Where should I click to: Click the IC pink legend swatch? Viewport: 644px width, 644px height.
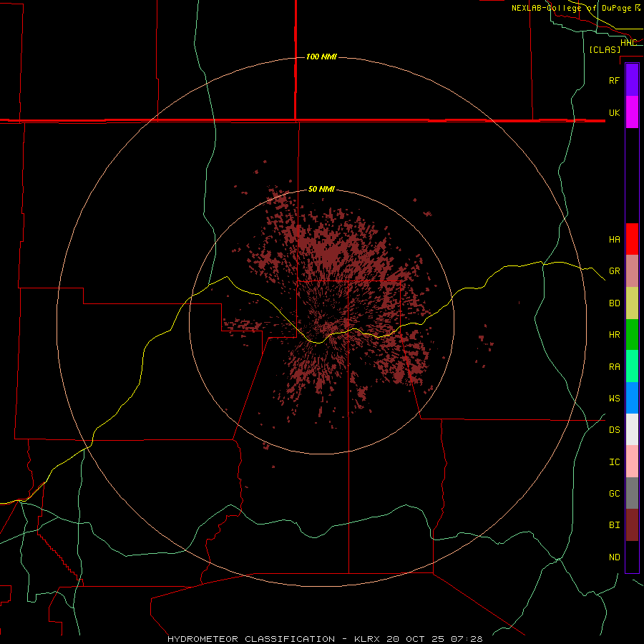[632, 462]
